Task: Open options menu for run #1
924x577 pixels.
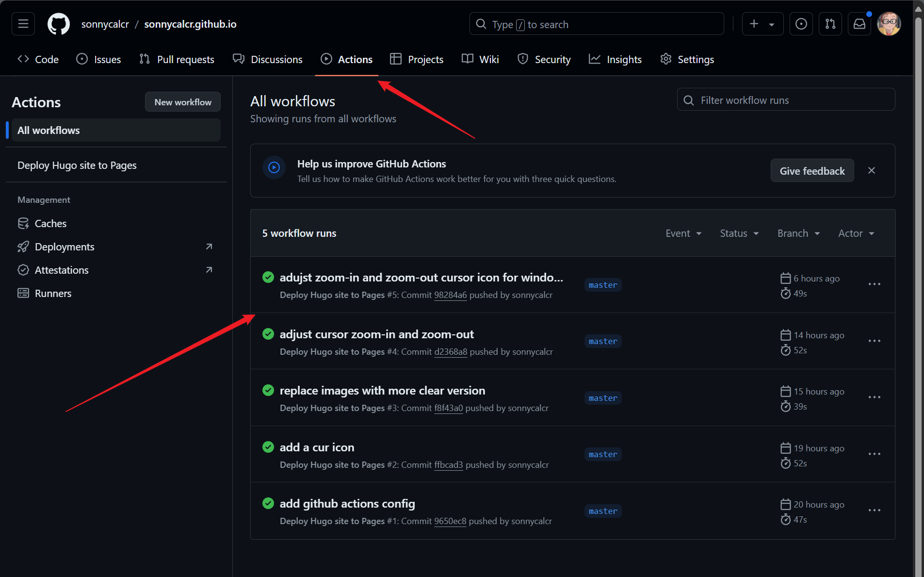Action: (874, 510)
